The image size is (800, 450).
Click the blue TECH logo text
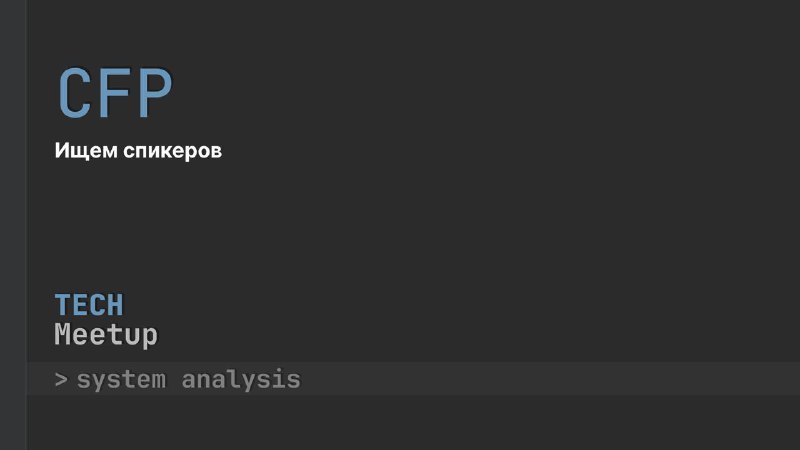click(x=89, y=305)
